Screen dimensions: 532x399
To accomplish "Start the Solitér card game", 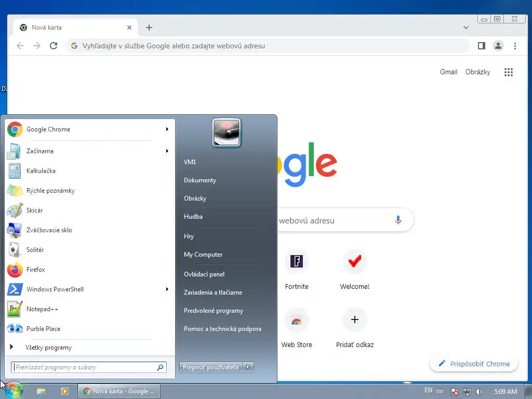I will pos(89,250).
